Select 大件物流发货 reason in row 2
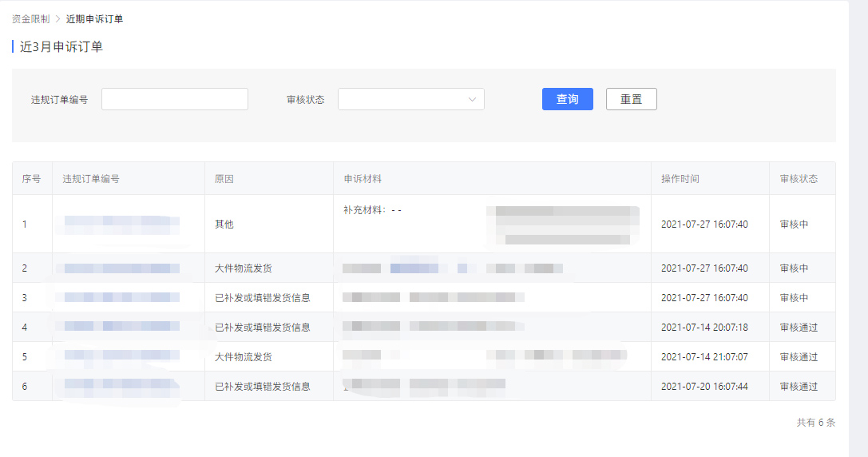Viewport: 868px width, 457px height. point(244,268)
